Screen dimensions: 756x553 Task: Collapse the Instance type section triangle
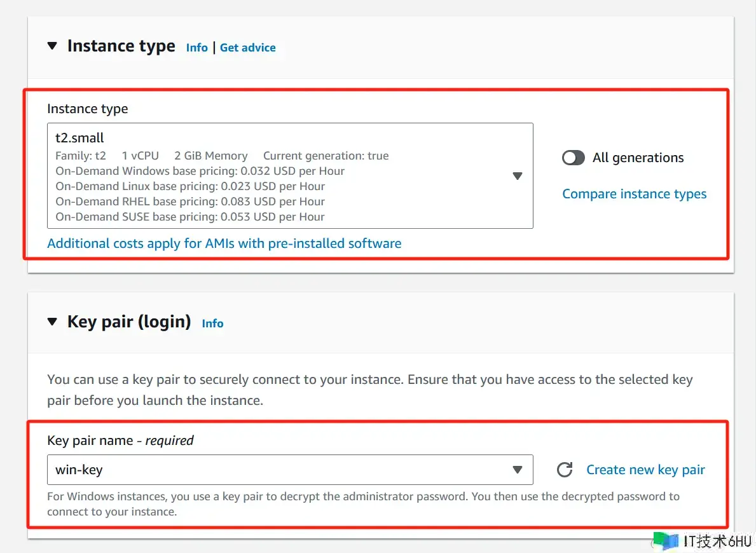click(x=52, y=46)
